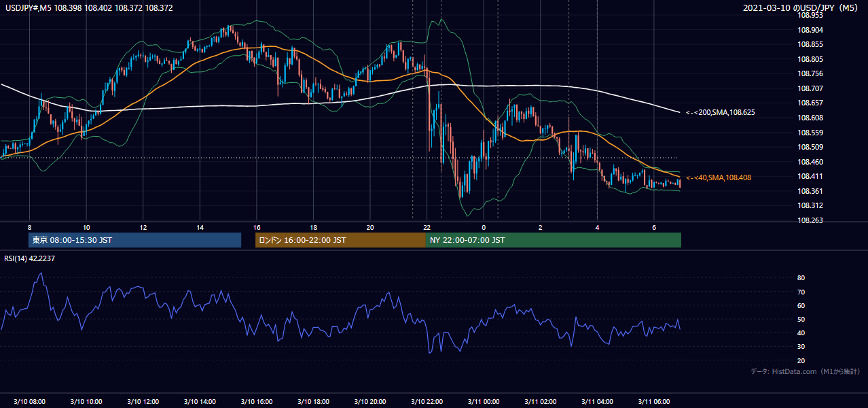Select the NY 22:00-07:00 JST session bar
The width and height of the screenshot is (868, 408).
(x=554, y=240)
